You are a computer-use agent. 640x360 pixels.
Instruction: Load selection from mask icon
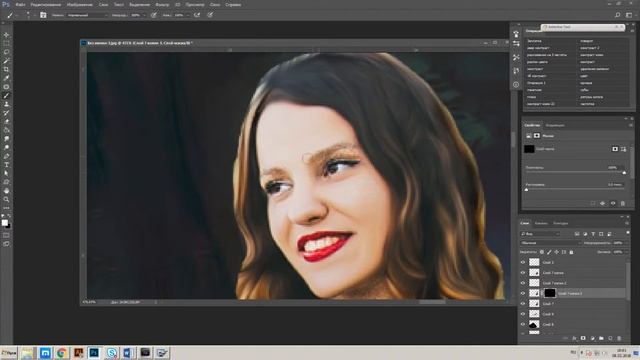(593, 203)
